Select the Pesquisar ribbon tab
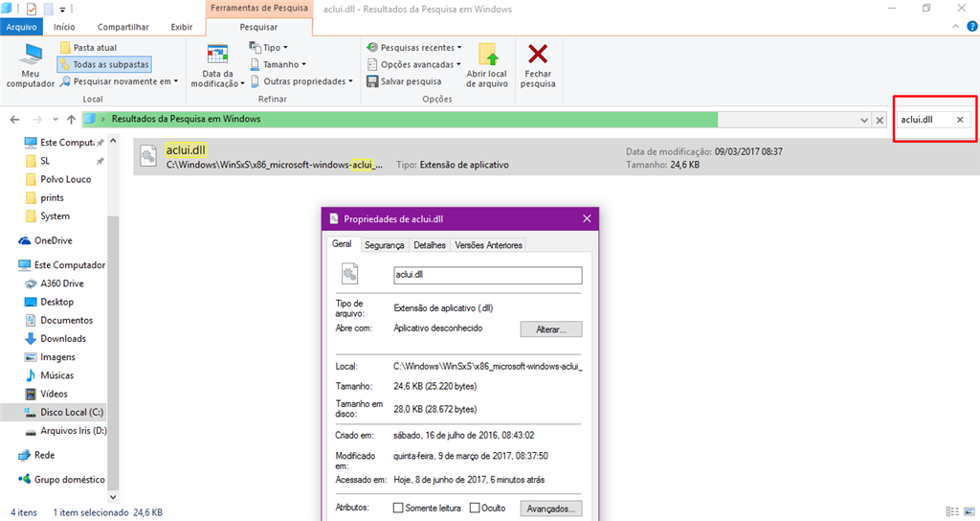The image size is (980, 521). click(258, 27)
